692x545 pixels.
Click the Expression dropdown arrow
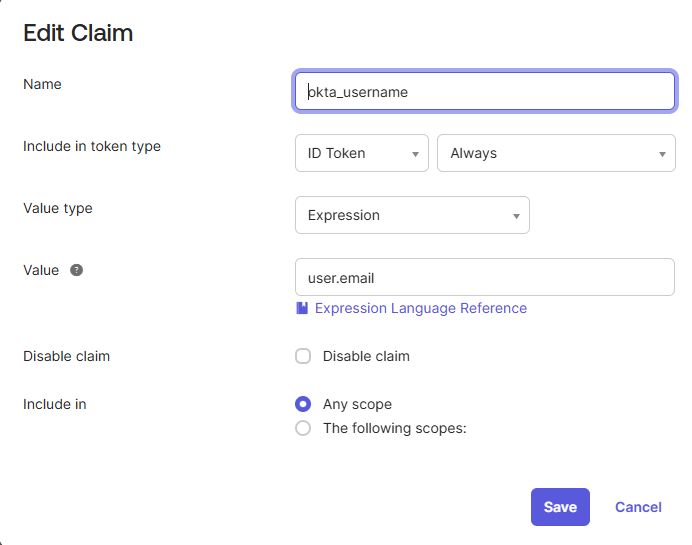(x=516, y=216)
